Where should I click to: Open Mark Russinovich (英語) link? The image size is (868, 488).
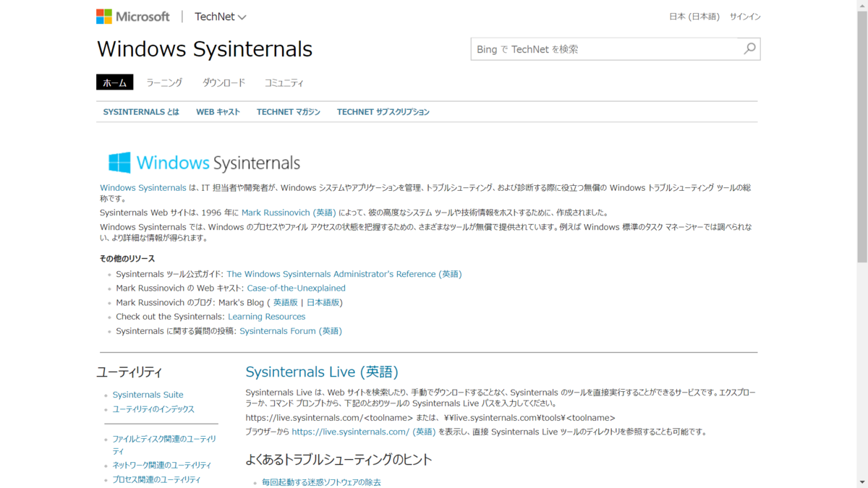[x=289, y=213]
